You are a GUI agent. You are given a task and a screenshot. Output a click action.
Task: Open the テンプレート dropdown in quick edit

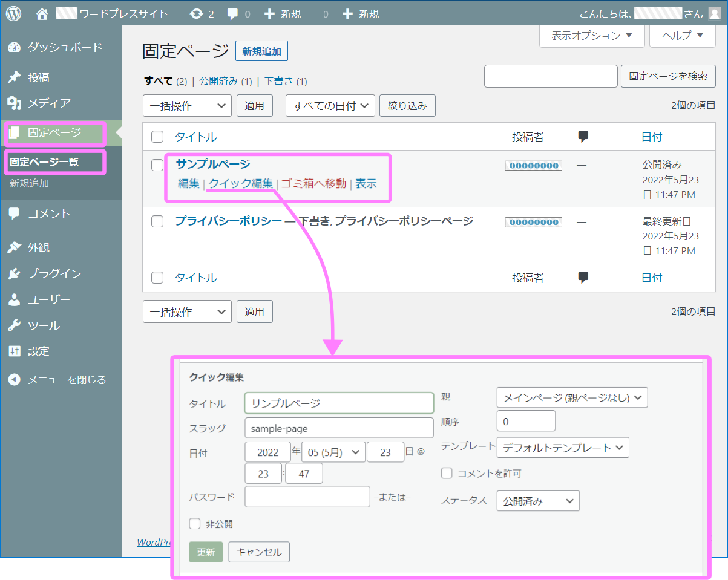point(563,448)
